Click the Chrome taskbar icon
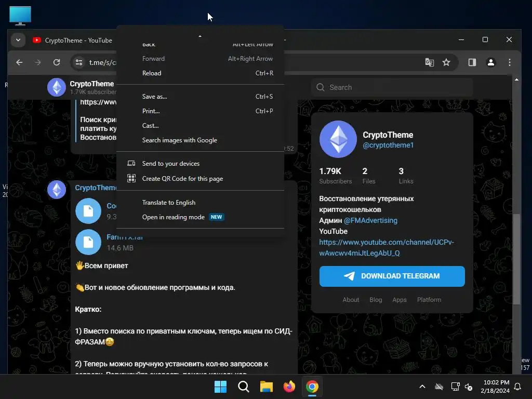 312,387
